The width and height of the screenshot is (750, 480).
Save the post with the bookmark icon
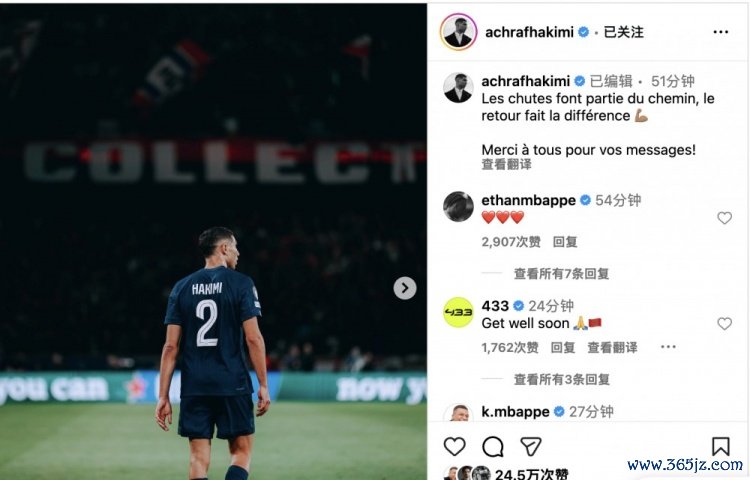(x=720, y=447)
